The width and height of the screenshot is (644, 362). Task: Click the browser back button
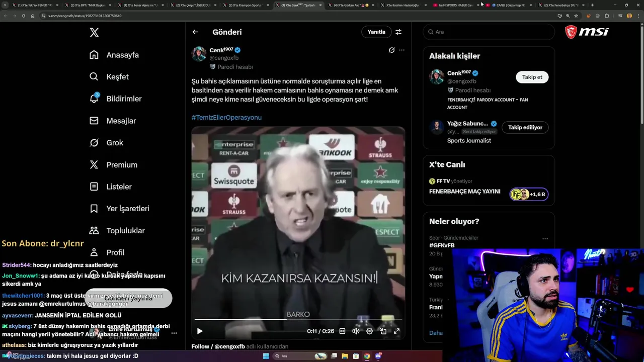pyautogui.click(x=6, y=16)
